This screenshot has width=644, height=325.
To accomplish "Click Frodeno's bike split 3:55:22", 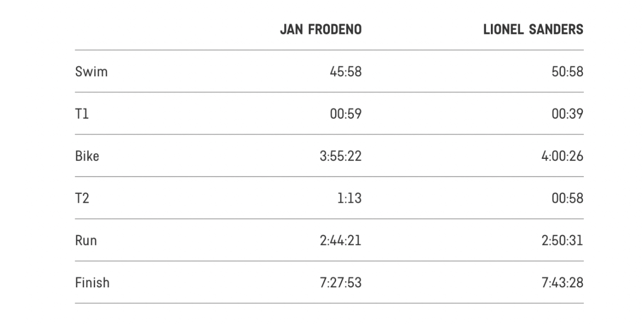I will coord(340,156).
